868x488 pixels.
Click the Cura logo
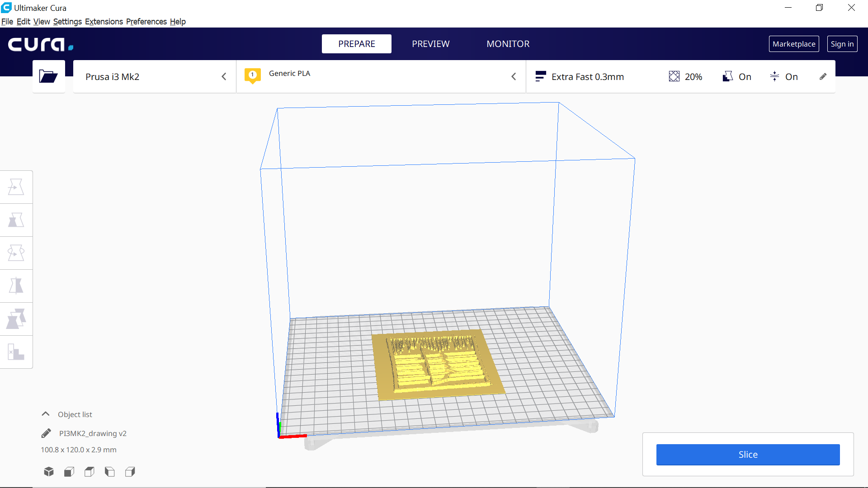tap(41, 44)
